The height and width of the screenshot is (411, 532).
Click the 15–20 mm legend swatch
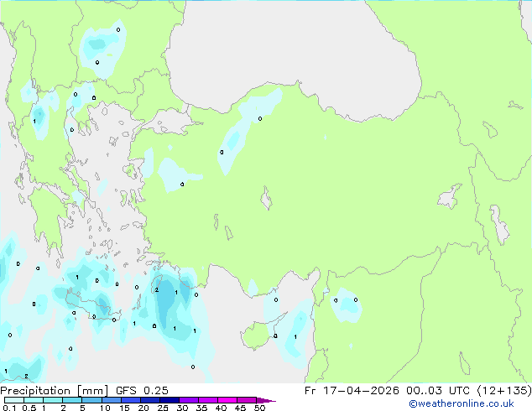point(131,400)
